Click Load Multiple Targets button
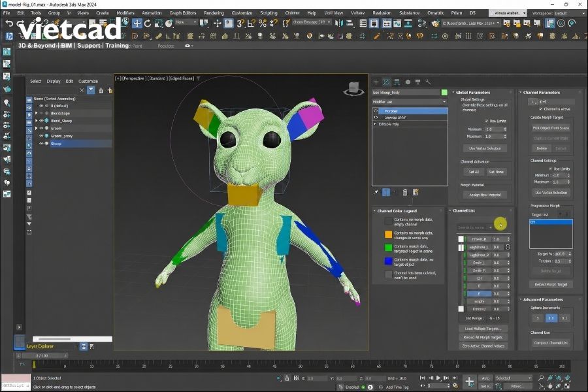The image size is (588, 392). point(483,329)
